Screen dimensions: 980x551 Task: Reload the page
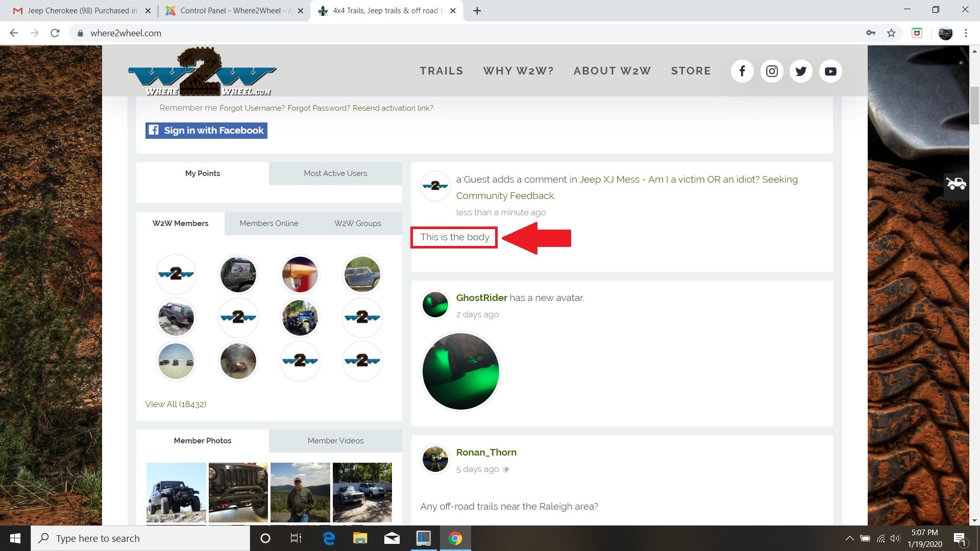(x=55, y=33)
